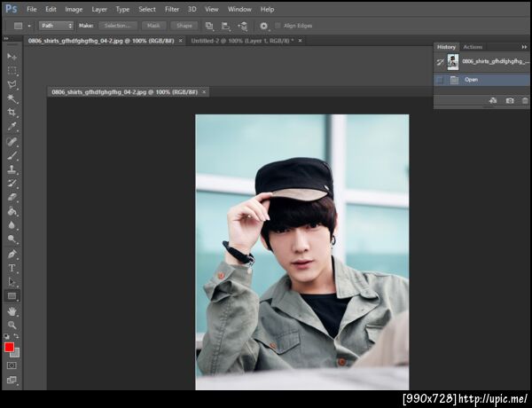
Task: Select the Hand tool
Action: [12, 311]
